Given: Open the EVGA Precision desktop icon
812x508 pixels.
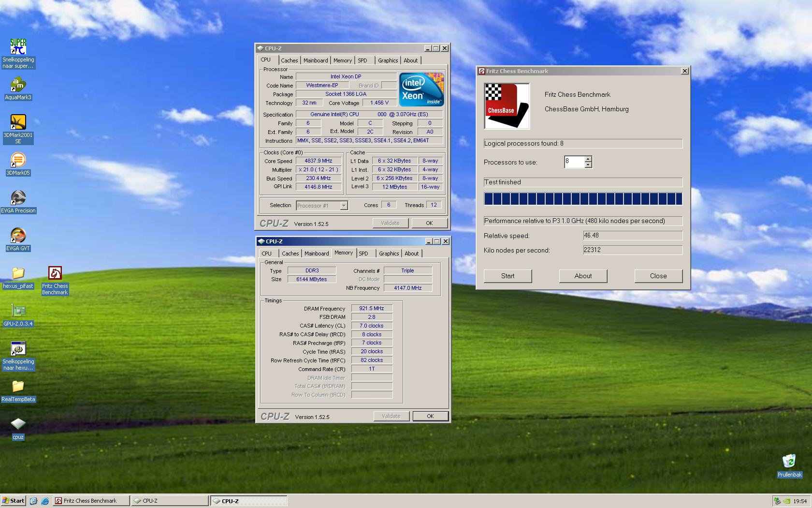Looking at the screenshot, I should pyautogui.click(x=18, y=202).
